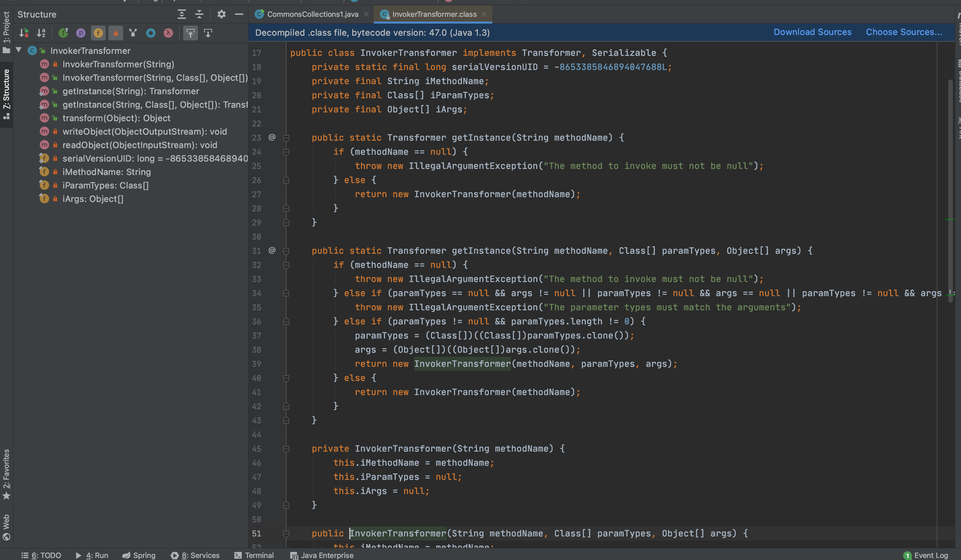Click line number 17 in gutter
The height and width of the screenshot is (560, 961).
point(257,53)
